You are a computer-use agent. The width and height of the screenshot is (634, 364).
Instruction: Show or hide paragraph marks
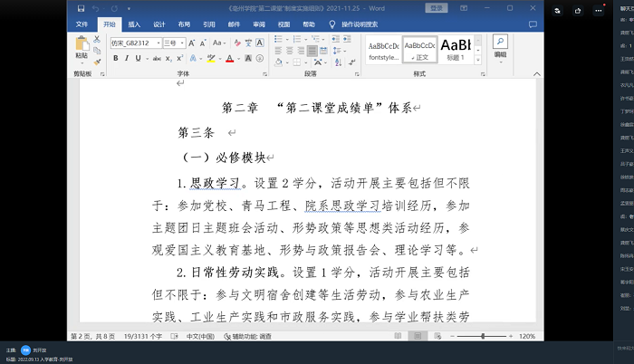click(x=351, y=62)
